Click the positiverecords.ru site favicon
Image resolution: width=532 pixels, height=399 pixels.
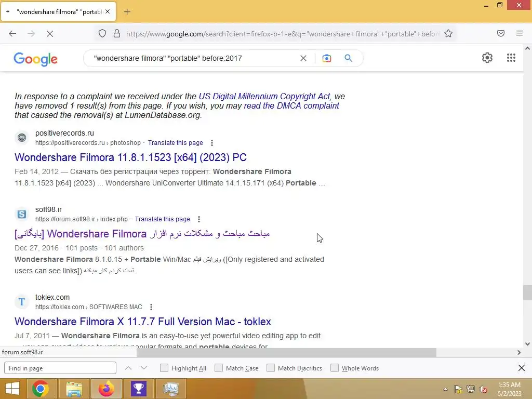22,138
